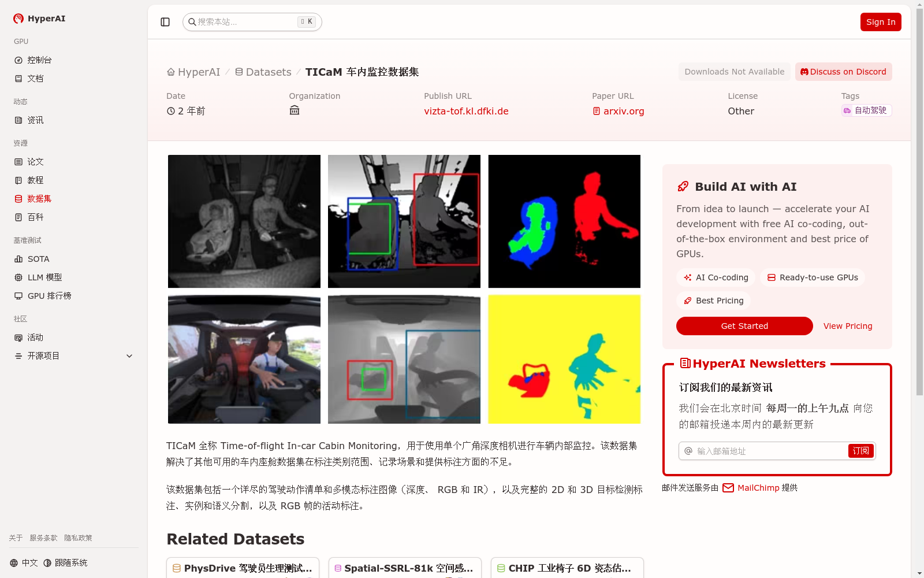
Task: Click the search magnifier icon
Action: pyautogui.click(x=192, y=22)
